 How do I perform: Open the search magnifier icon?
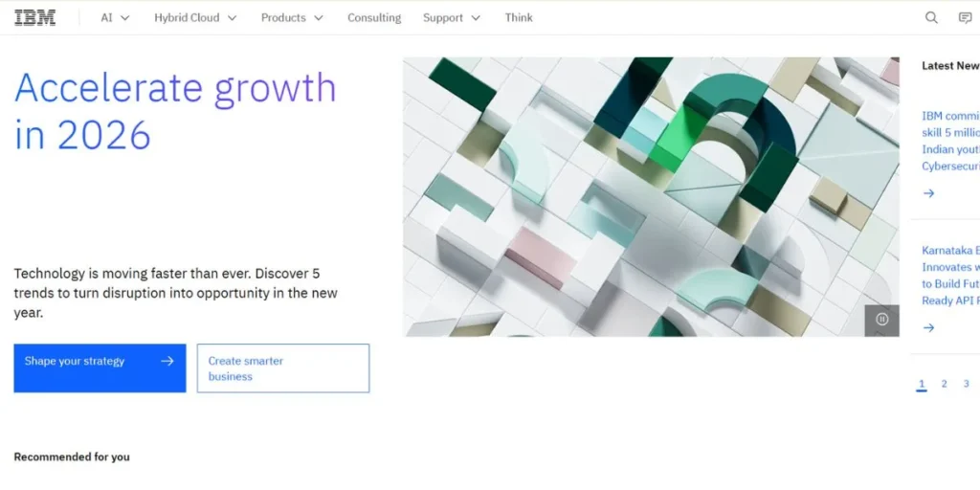click(931, 17)
